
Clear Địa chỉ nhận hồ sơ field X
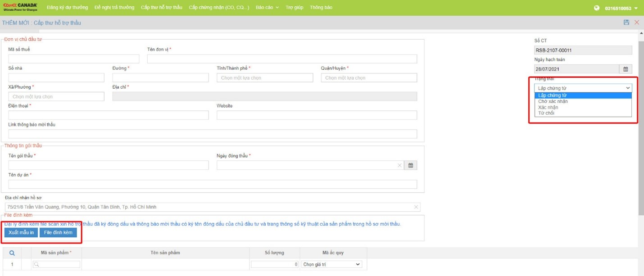coord(416,207)
